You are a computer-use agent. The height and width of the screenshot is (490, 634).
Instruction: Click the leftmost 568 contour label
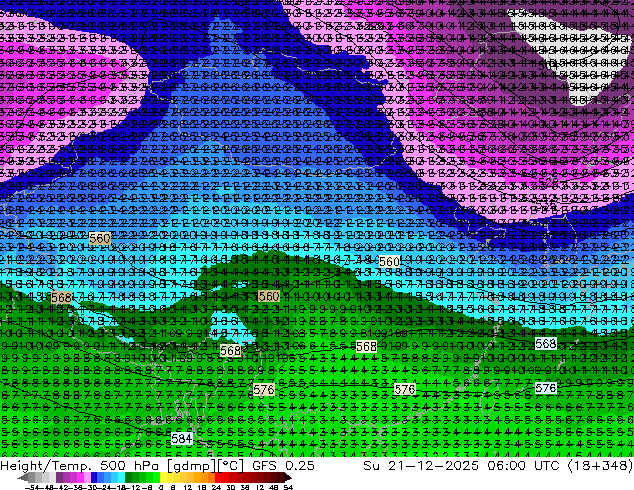(61, 298)
